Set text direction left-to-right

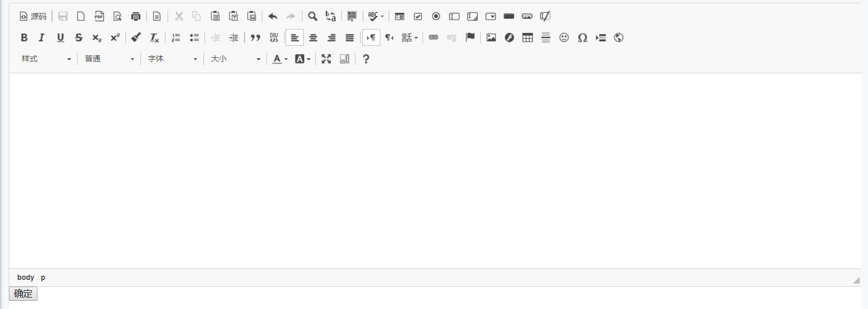point(371,38)
